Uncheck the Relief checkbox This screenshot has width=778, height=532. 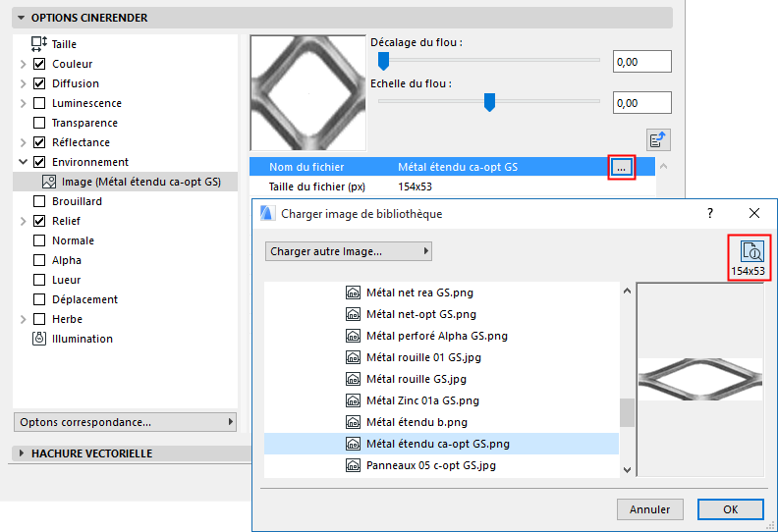[x=39, y=221]
